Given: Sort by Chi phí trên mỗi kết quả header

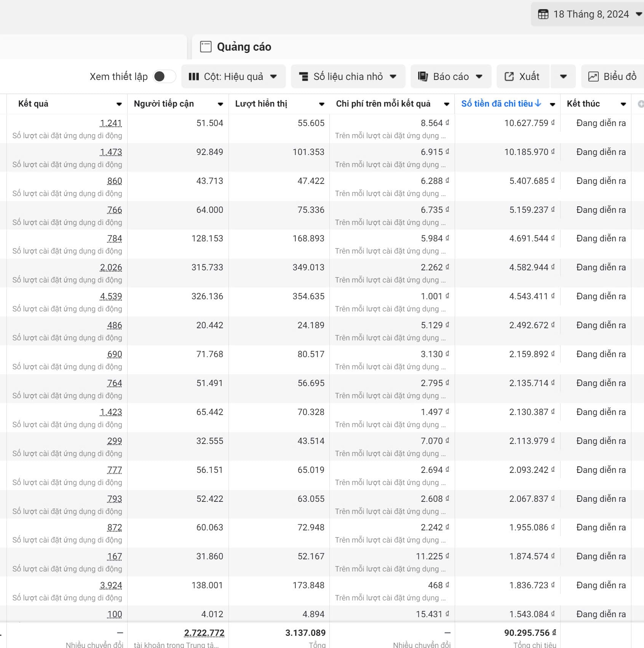Looking at the screenshot, I should (383, 104).
